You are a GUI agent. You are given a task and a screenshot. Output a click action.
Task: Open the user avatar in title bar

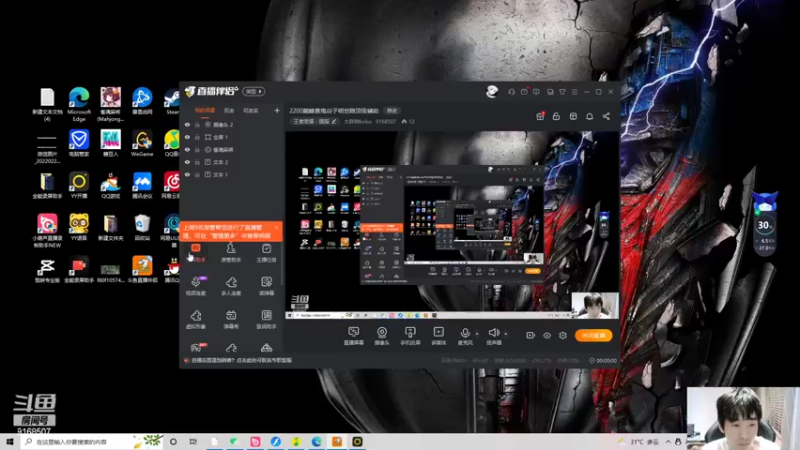point(492,92)
